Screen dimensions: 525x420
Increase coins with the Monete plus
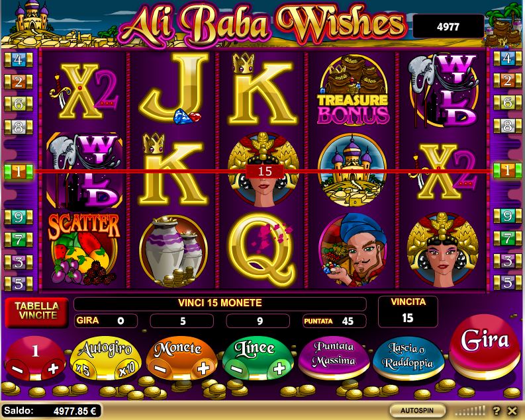pyautogui.click(x=203, y=368)
